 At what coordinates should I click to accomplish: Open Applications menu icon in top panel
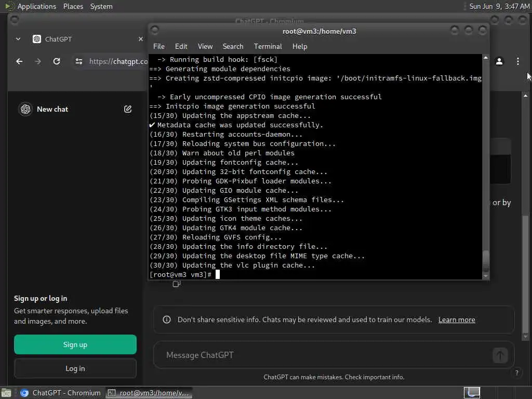(x=9, y=6)
